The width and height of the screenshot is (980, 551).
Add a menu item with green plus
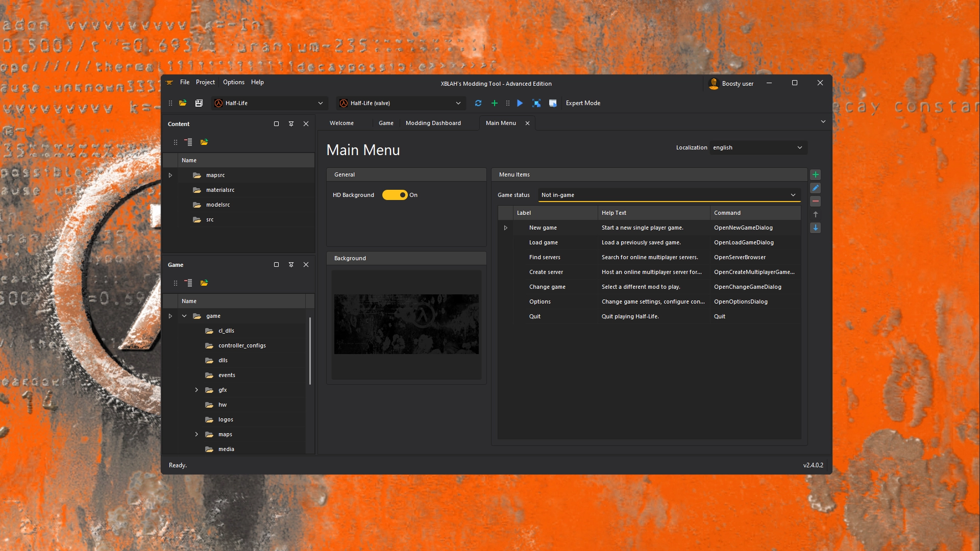click(x=816, y=174)
